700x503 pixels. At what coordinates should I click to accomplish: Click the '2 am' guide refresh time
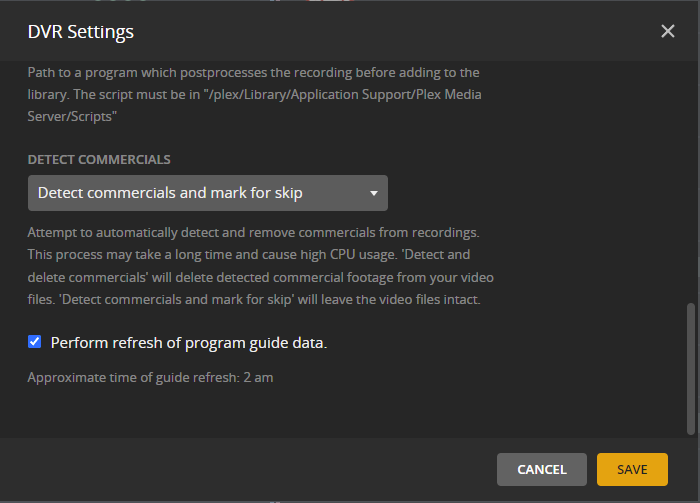coord(260,378)
